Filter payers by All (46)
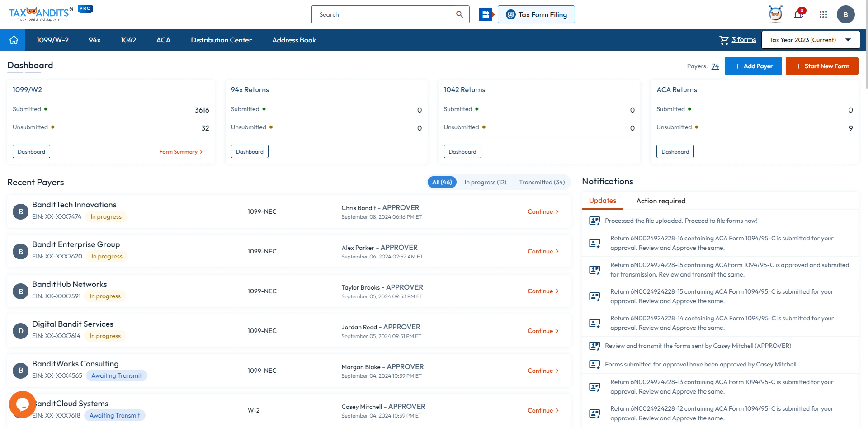The image size is (868, 427). pyautogui.click(x=442, y=182)
